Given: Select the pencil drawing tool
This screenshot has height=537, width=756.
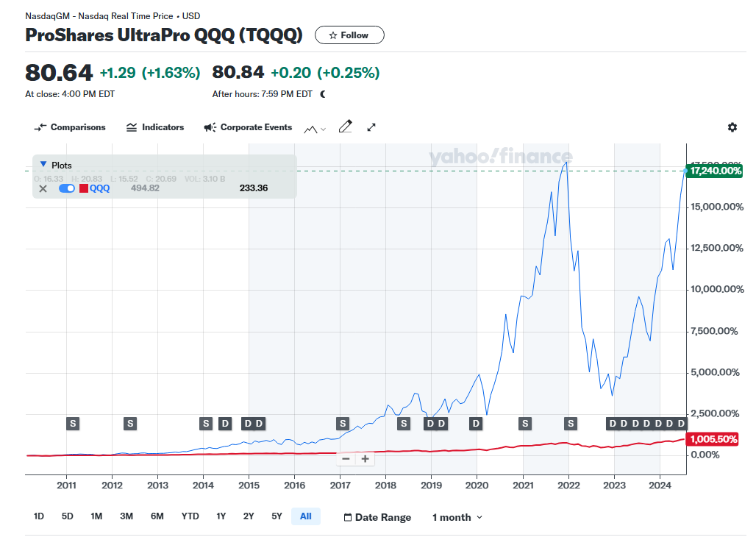Looking at the screenshot, I should coord(345,127).
